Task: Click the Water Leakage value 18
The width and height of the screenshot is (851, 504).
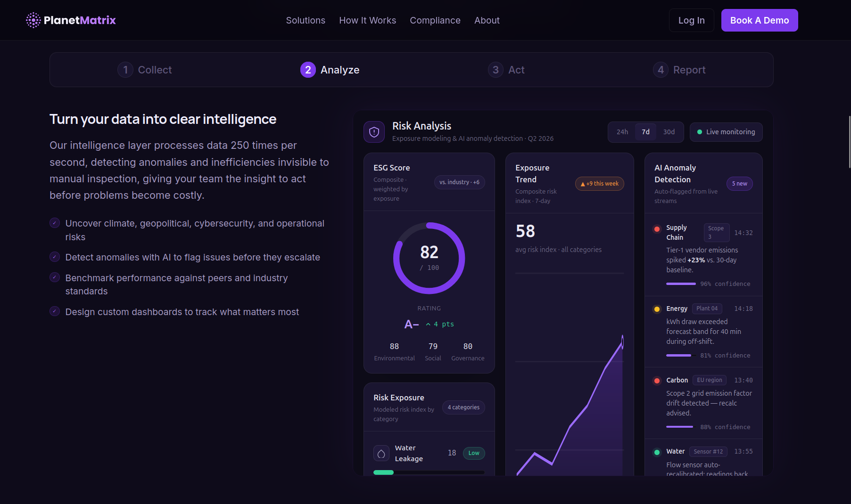Action: pos(452,453)
